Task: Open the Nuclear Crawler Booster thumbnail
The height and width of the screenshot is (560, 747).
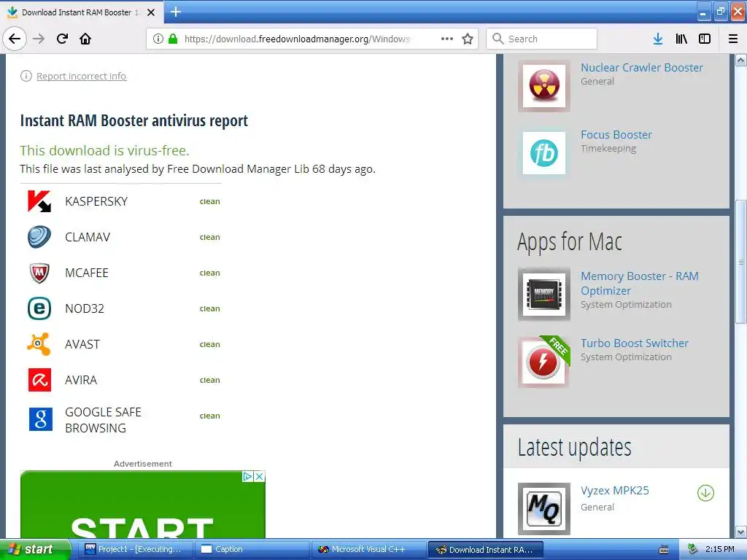Action: 544,86
